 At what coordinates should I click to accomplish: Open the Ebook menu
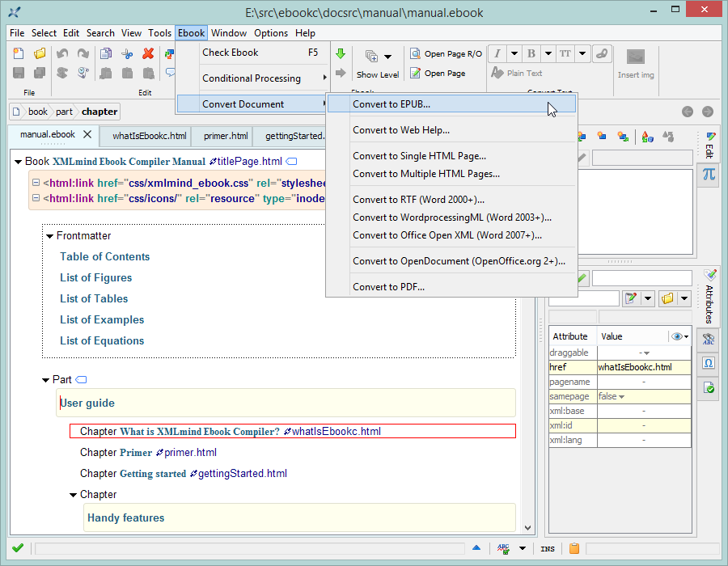click(x=191, y=33)
